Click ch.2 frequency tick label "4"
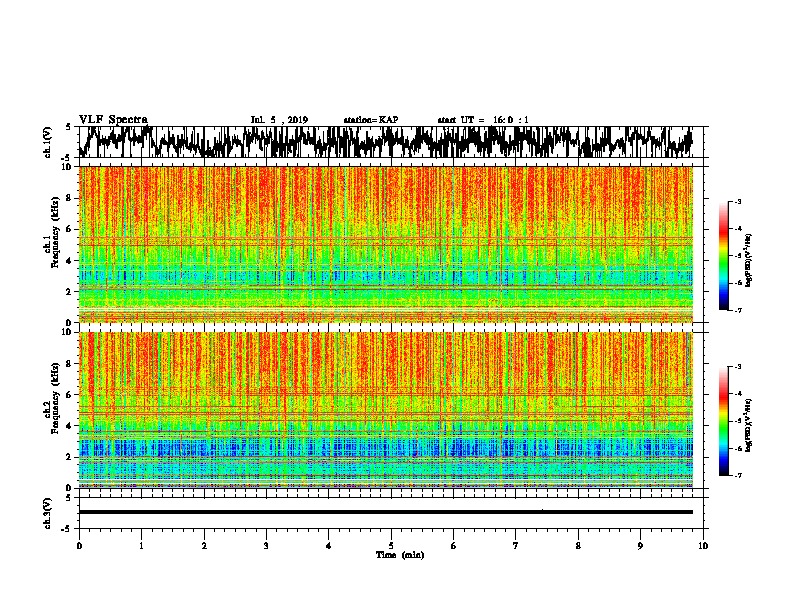This screenshot has width=792, height=612. [x=70, y=426]
